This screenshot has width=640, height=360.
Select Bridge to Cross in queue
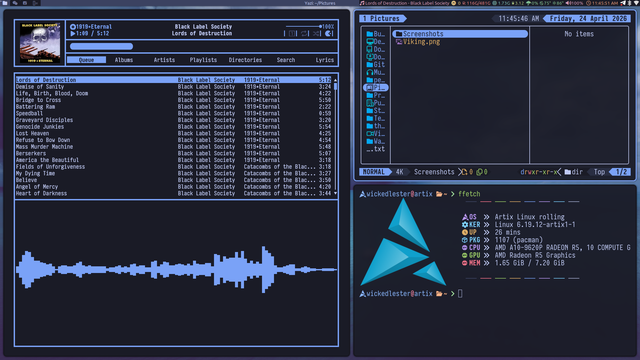point(173,100)
